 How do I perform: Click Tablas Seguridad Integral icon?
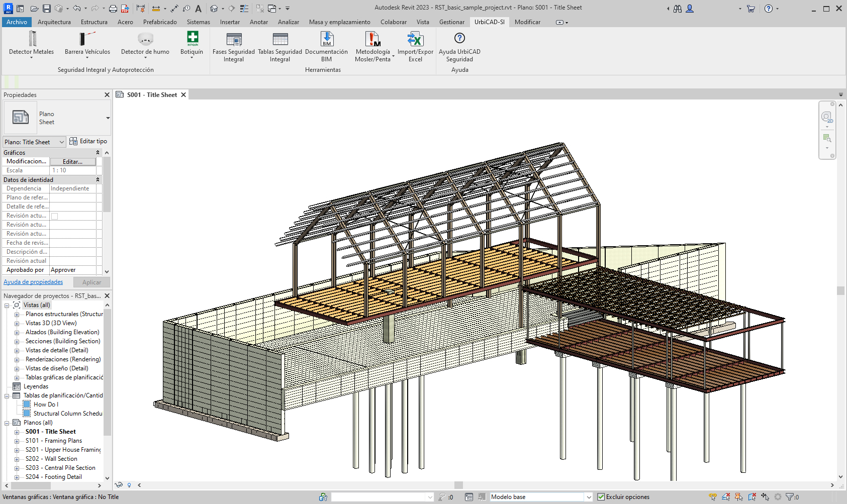click(x=280, y=39)
